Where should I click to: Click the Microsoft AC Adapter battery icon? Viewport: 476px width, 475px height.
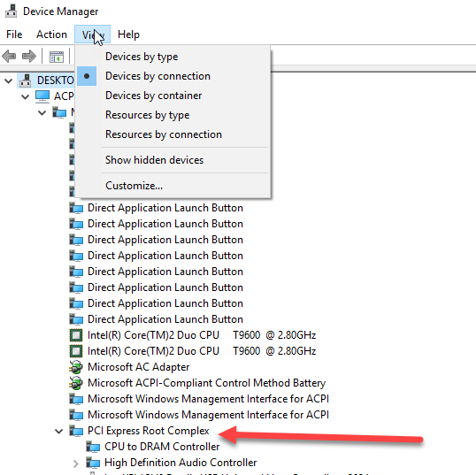76,367
